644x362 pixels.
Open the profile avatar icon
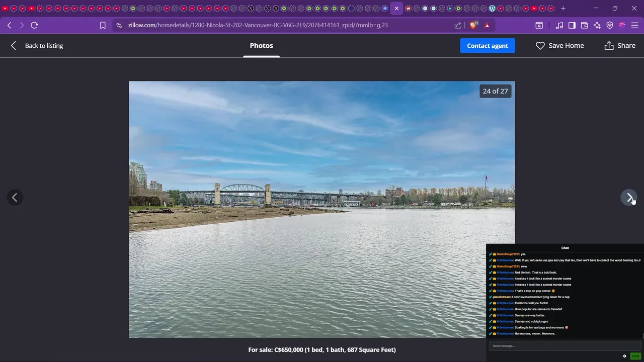pos(622,25)
